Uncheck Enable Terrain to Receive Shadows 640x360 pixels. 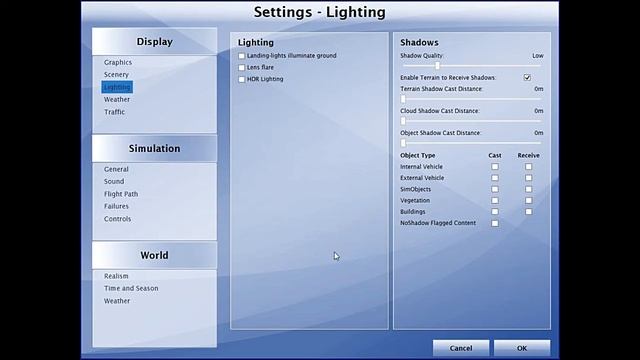[x=527, y=78]
